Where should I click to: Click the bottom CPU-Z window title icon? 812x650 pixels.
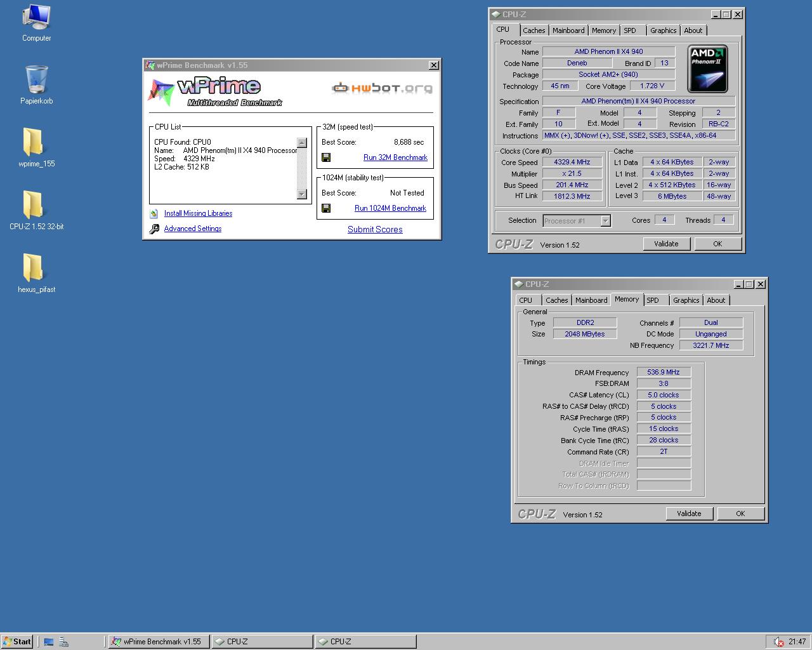[x=518, y=284]
